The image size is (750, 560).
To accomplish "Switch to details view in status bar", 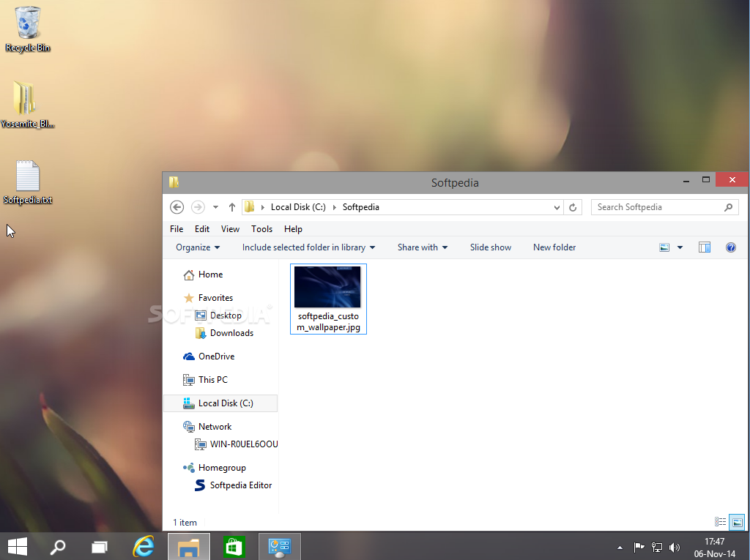I will pos(721,522).
